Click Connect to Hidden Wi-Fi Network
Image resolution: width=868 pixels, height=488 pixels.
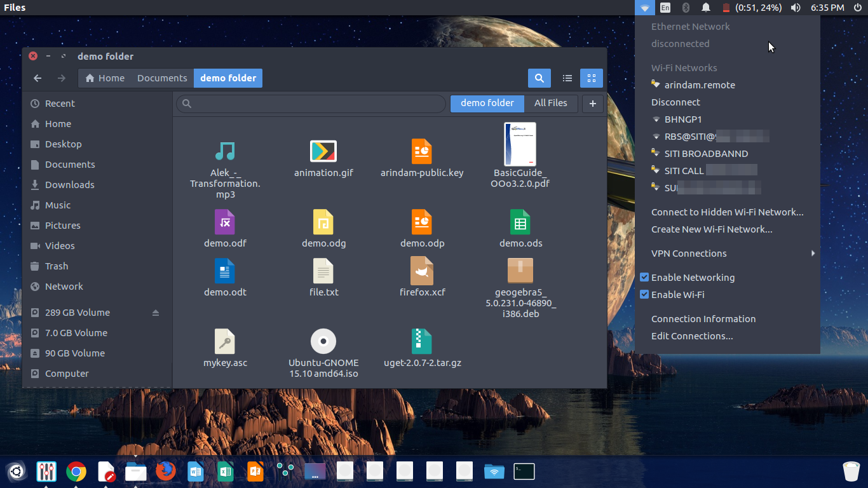727,212
